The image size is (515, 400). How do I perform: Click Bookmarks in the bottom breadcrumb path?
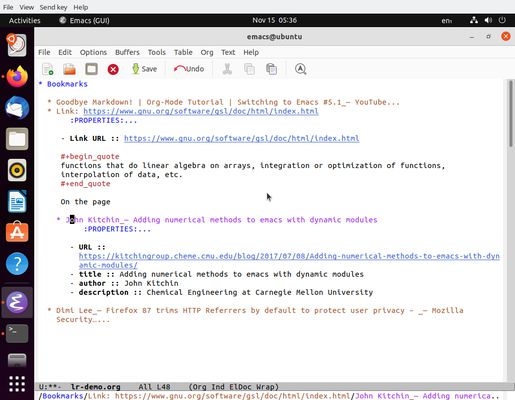(x=63, y=396)
